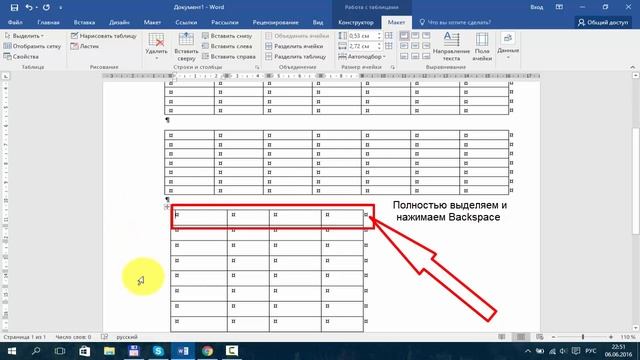Open Размер ячейки dialog launcher
Screen dimensions: 640x360
click(x=393, y=67)
